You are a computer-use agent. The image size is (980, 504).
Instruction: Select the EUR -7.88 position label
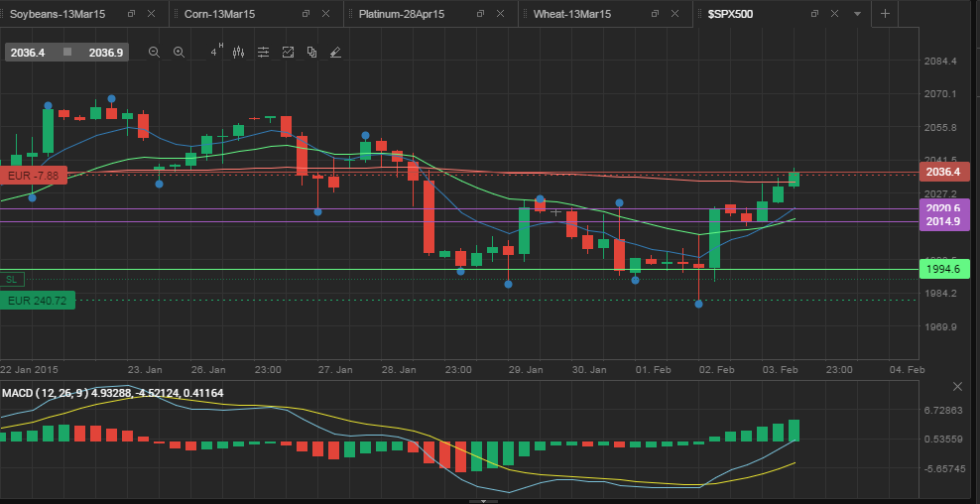pos(33,176)
